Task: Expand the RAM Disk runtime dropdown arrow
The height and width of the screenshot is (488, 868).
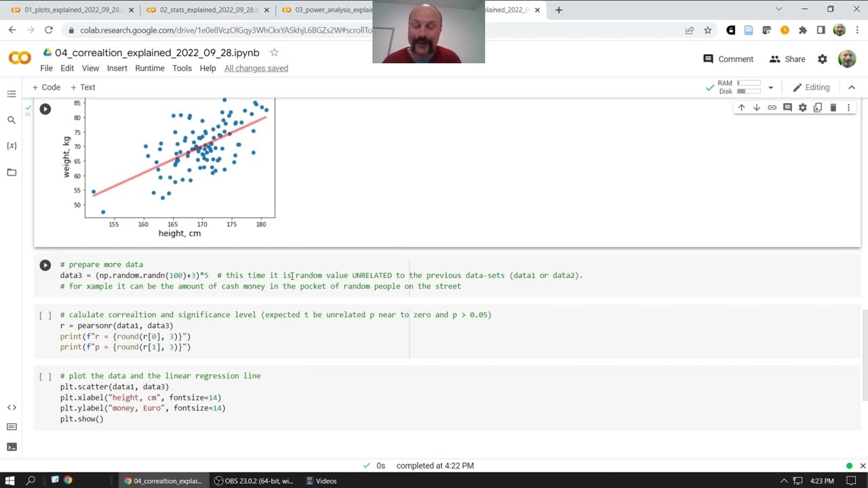Action: pyautogui.click(x=770, y=87)
